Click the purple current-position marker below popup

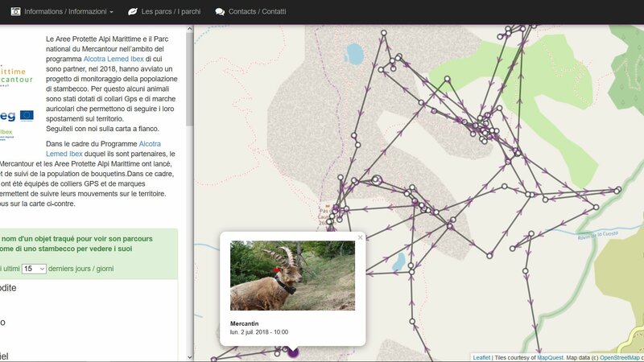(x=293, y=352)
